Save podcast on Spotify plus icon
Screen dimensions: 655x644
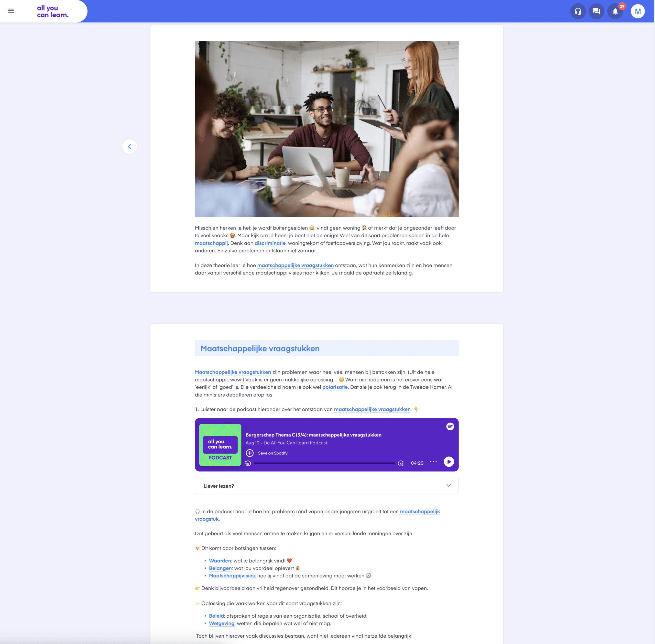point(249,453)
